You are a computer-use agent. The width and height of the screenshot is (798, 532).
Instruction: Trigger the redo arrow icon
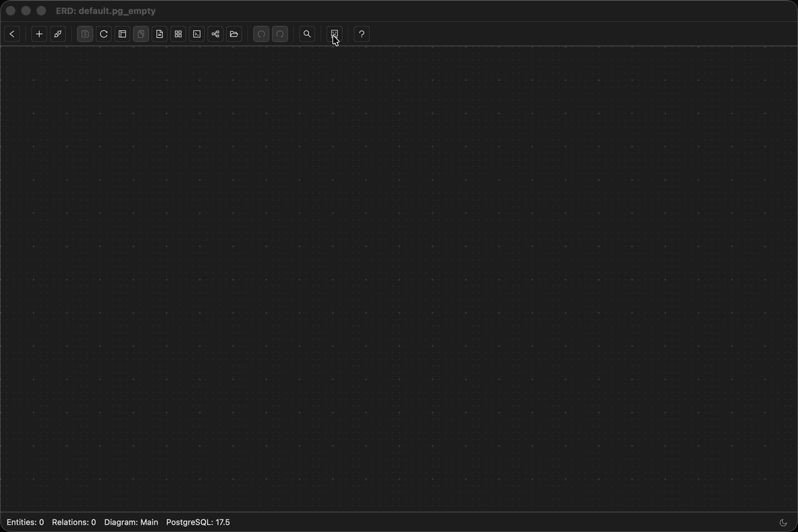click(x=279, y=34)
